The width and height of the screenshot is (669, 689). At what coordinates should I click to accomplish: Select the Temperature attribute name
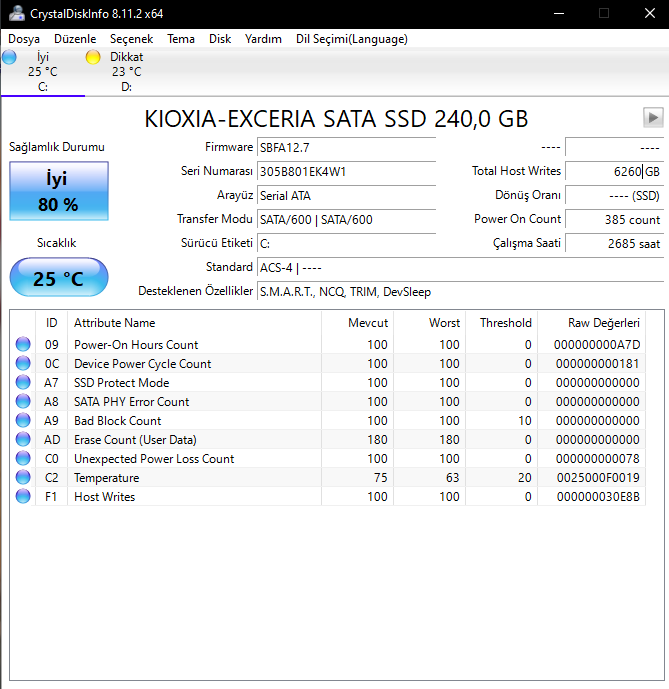coord(106,477)
